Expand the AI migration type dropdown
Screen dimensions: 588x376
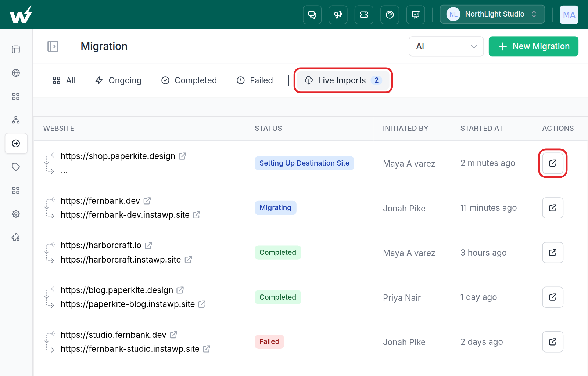(446, 46)
